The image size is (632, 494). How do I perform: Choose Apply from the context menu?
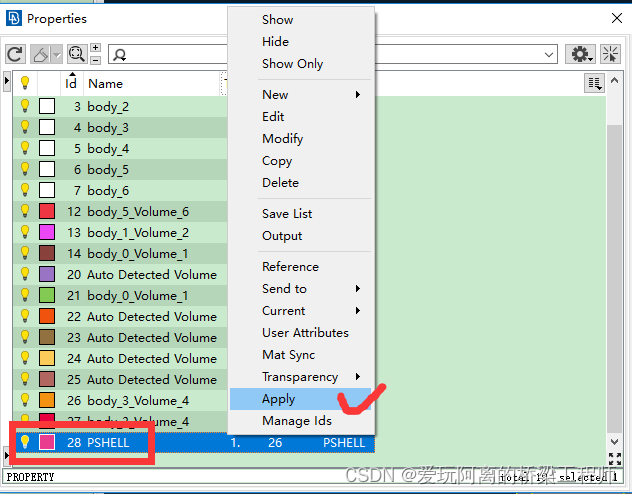pos(279,399)
